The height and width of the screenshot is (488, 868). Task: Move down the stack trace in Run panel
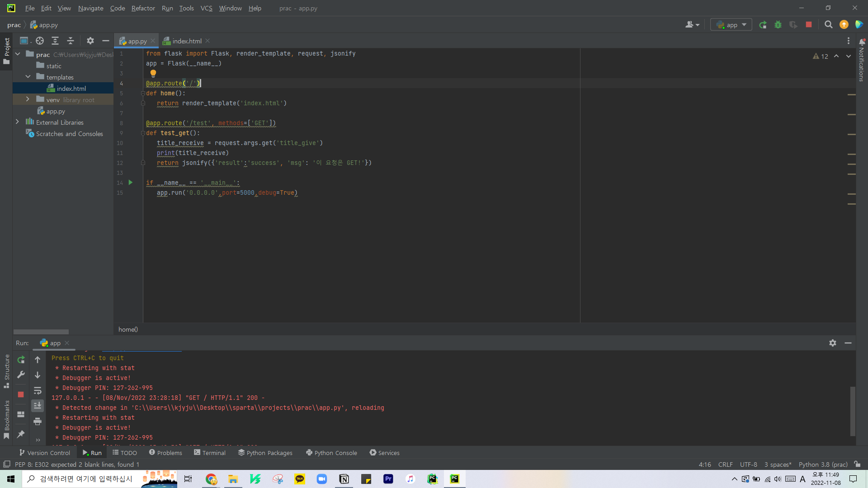(38, 375)
